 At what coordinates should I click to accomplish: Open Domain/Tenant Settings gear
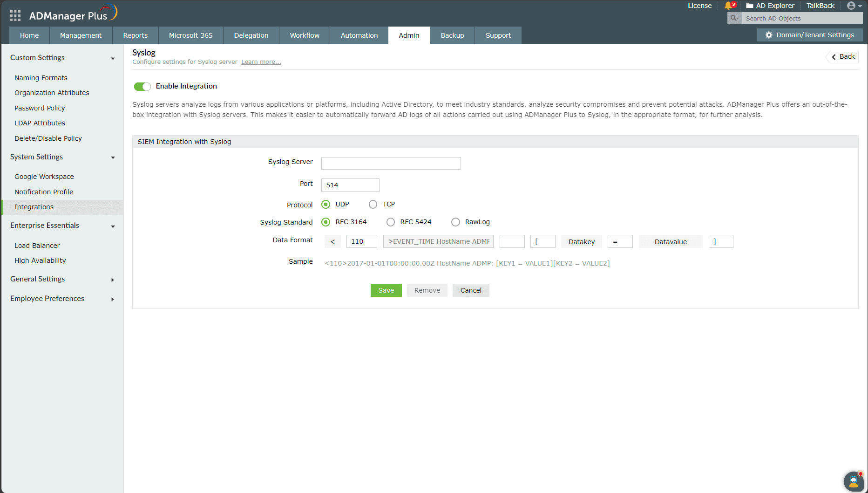pos(810,35)
